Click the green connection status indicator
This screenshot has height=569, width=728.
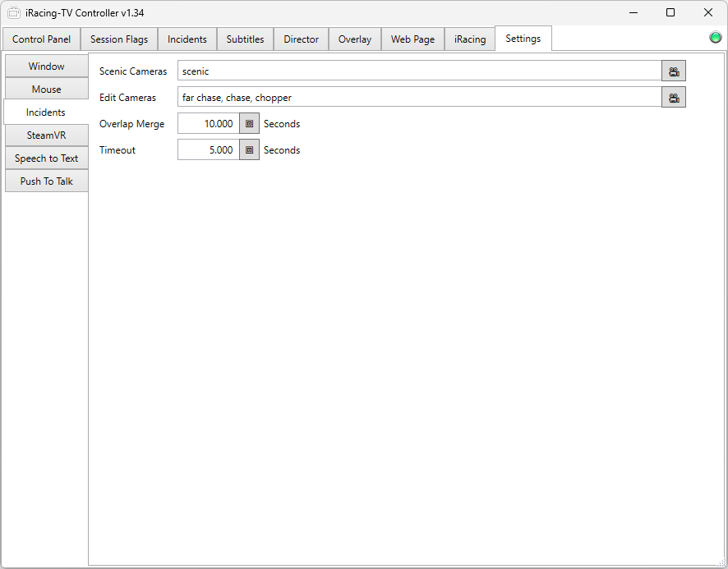click(716, 37)
